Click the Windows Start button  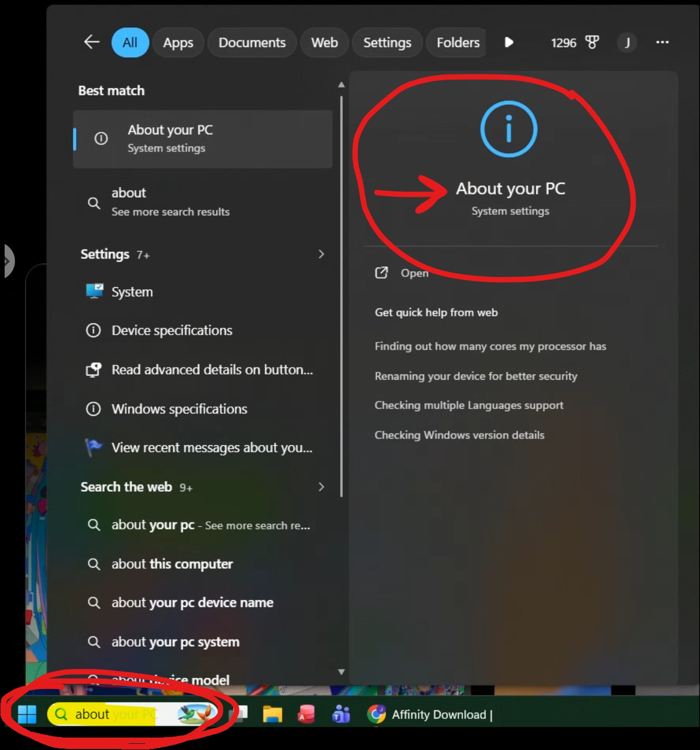(27, 714)
